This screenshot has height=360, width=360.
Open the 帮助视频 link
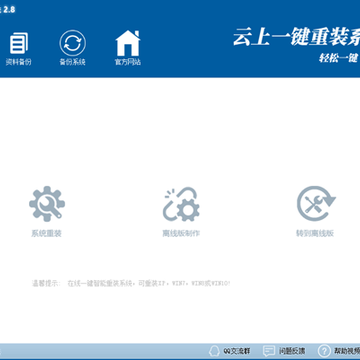347,351
